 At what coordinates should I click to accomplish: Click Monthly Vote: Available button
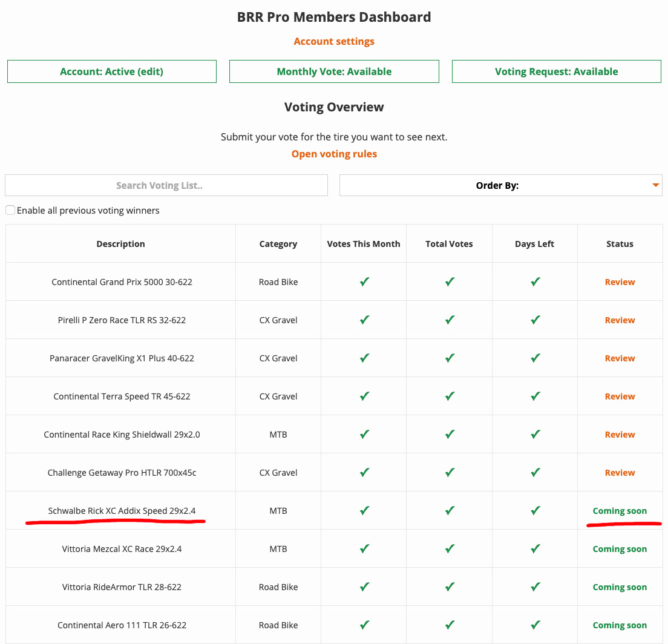click(x=334, y=71)
